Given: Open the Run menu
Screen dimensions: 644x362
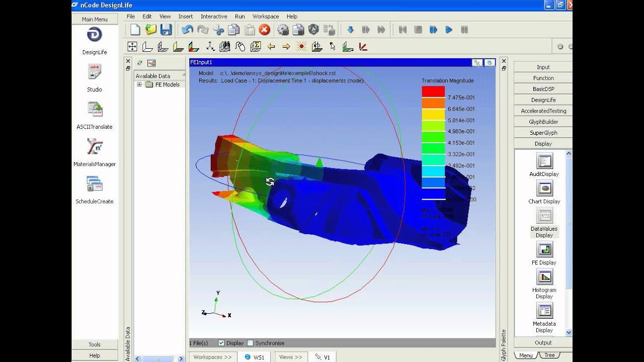Looking at the screenshot, I should coord(240,16).
